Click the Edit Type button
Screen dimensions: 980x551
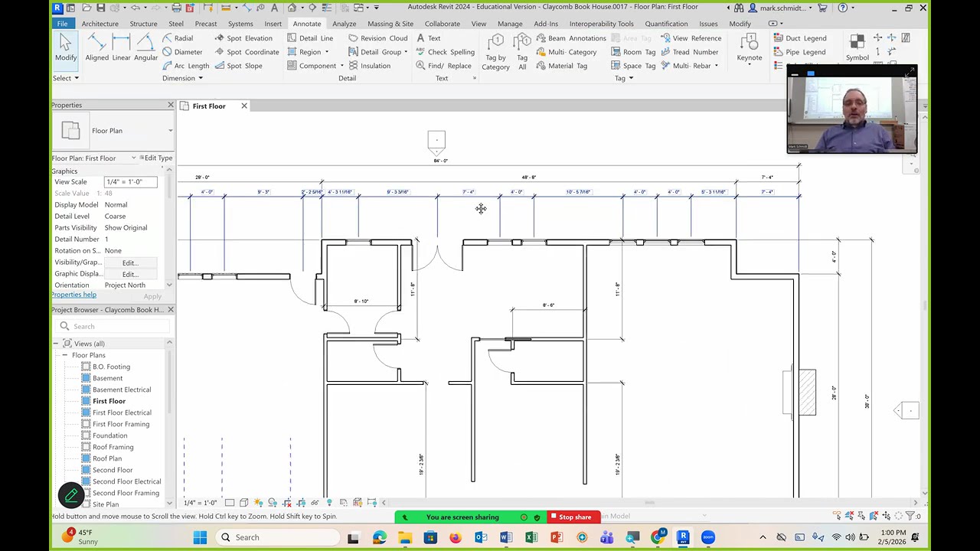(x=156, y=158)
